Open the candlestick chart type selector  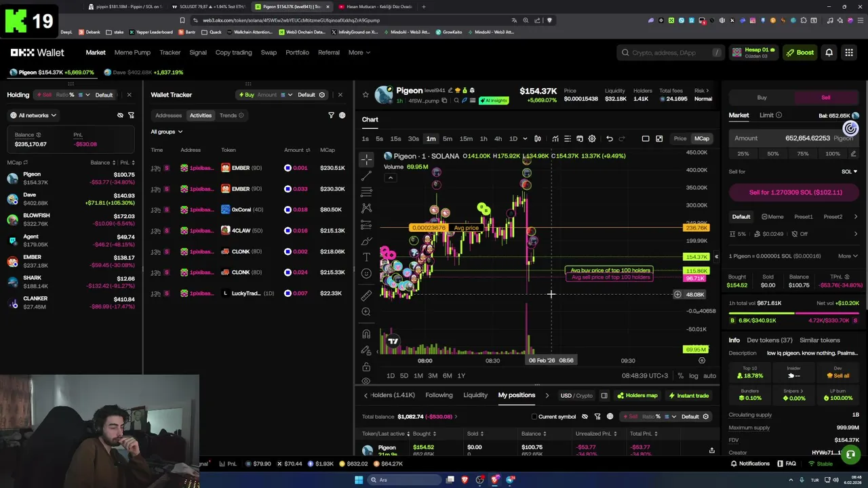click(538, 138)
